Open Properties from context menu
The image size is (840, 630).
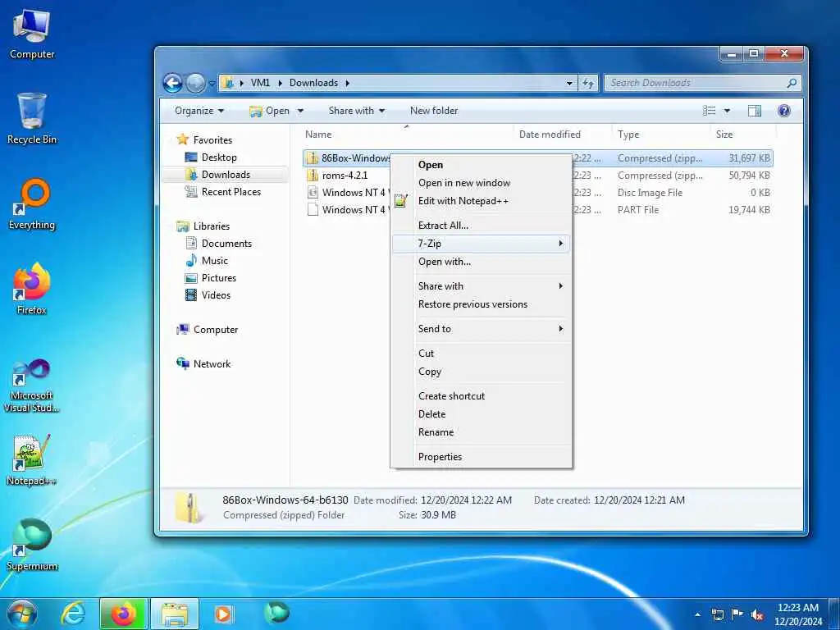(481, 457)
